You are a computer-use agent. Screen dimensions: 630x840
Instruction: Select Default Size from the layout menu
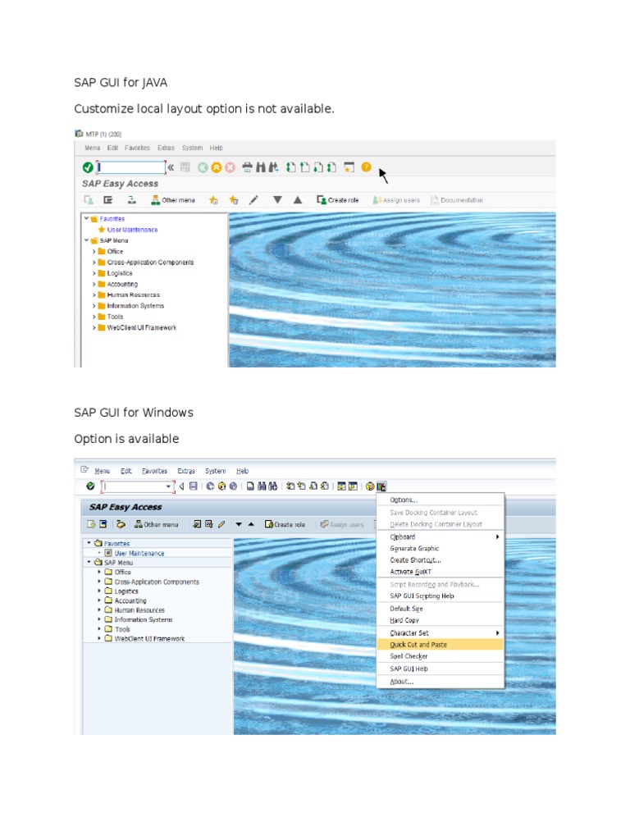tap(440, 609)
